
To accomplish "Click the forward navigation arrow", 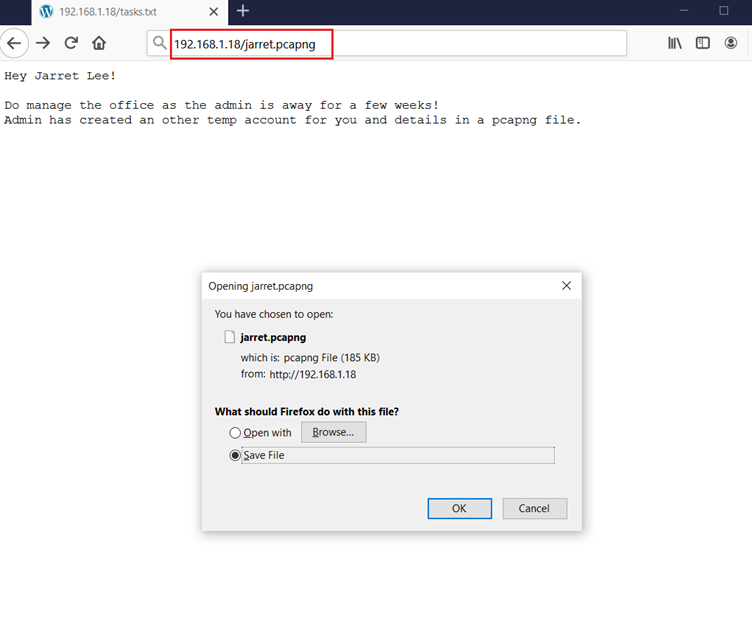I will pos(43,43).
